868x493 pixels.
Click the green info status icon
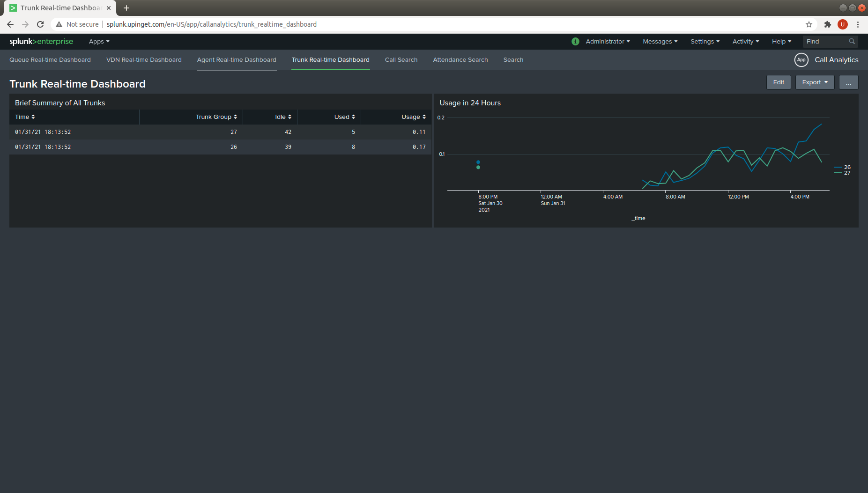tap(575, 42)
